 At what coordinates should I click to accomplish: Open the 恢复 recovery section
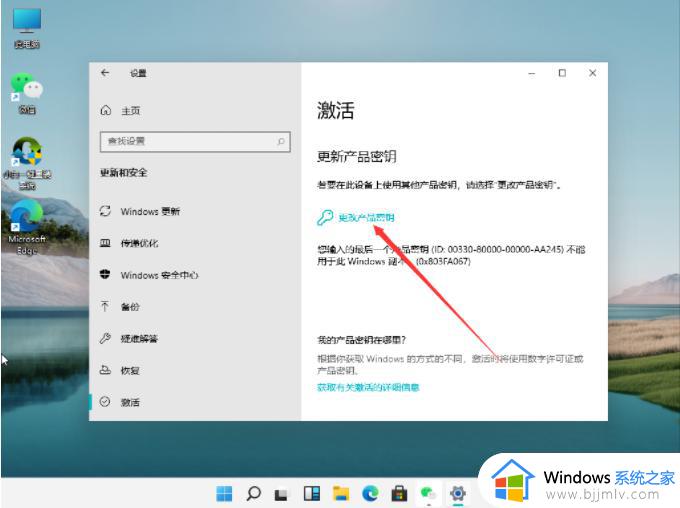[x=130, y=370]
